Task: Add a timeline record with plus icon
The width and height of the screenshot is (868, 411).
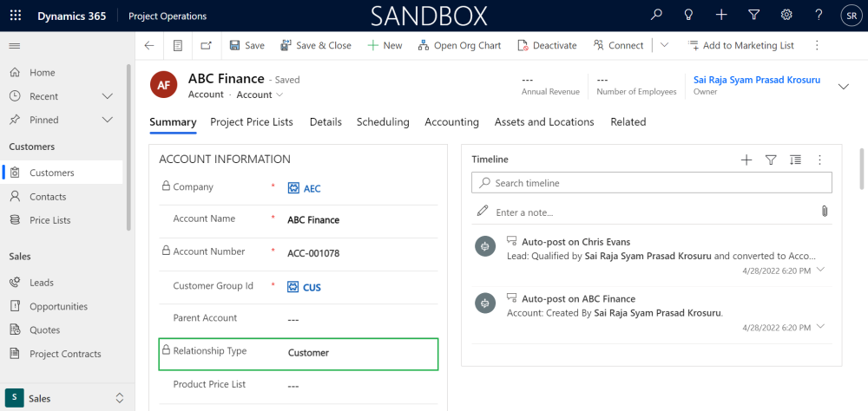Action: click(x=746, y=160)
